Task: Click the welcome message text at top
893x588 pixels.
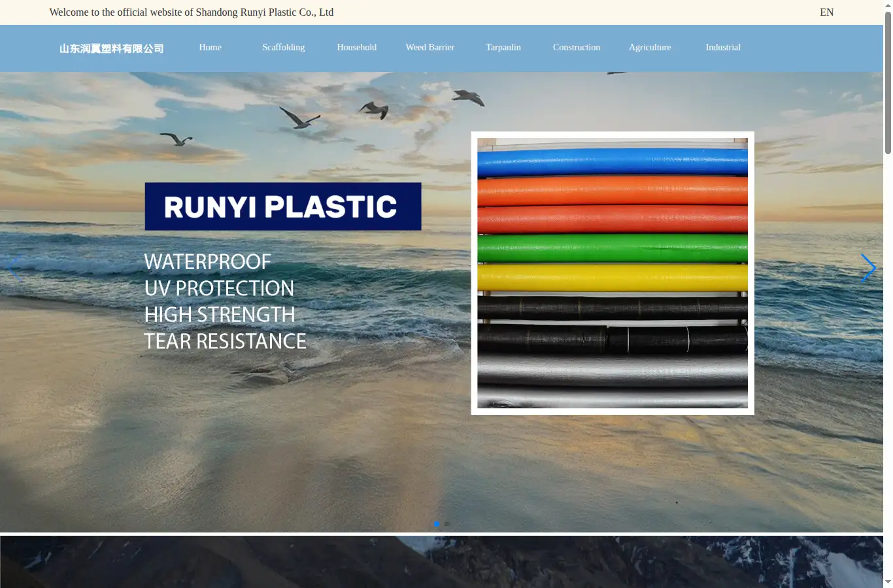Action: [192, 12]
